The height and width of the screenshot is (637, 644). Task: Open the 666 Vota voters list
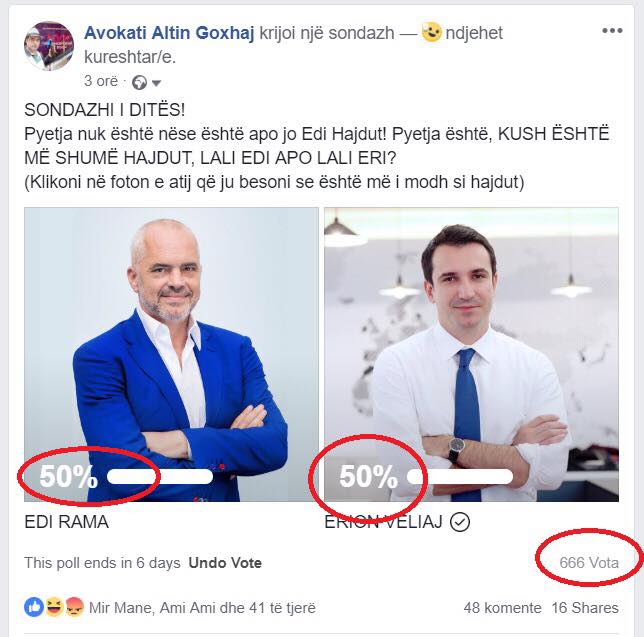589,563
